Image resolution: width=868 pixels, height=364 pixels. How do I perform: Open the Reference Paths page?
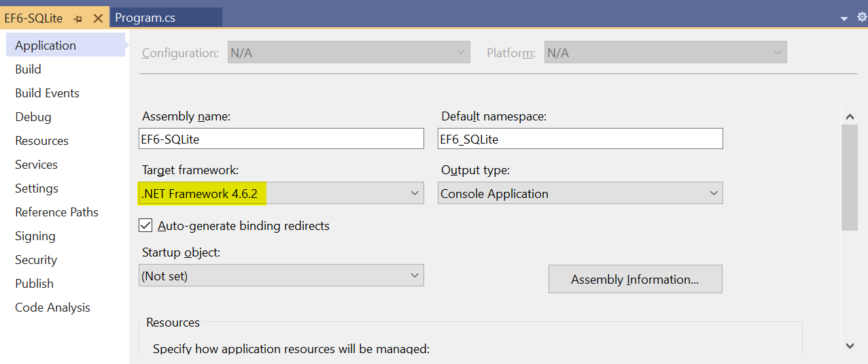pyautogui.click(x=57, y=212)
